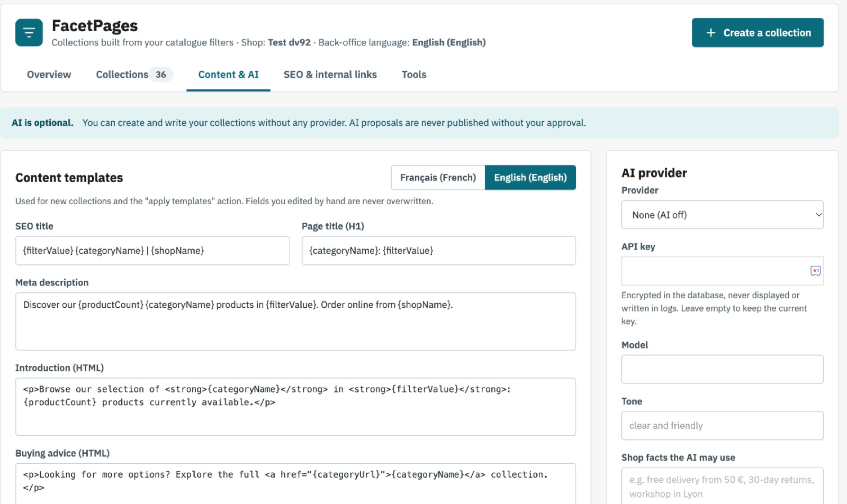Switch to SEO & internal links tab
The height and width of the screenshot is (504, 847).
pyautogui.click(x=330, y=75)
